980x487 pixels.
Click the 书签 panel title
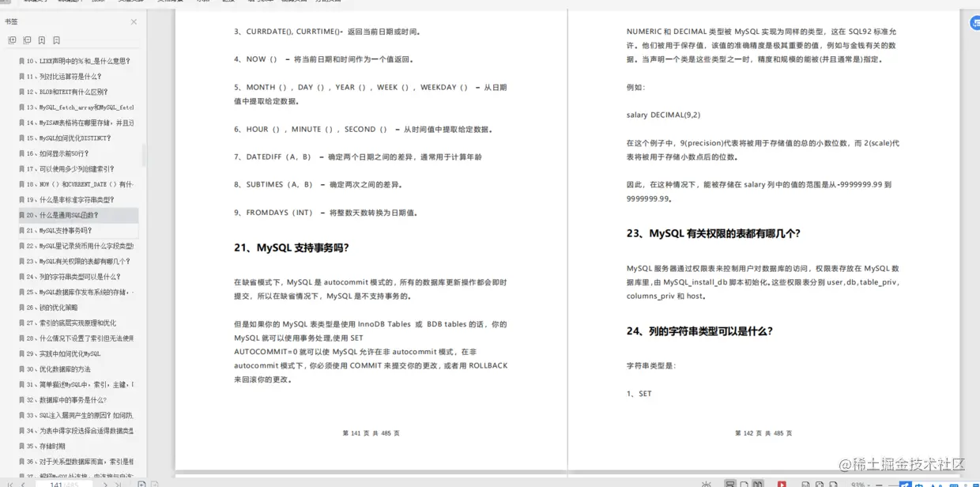click(11, 22)
